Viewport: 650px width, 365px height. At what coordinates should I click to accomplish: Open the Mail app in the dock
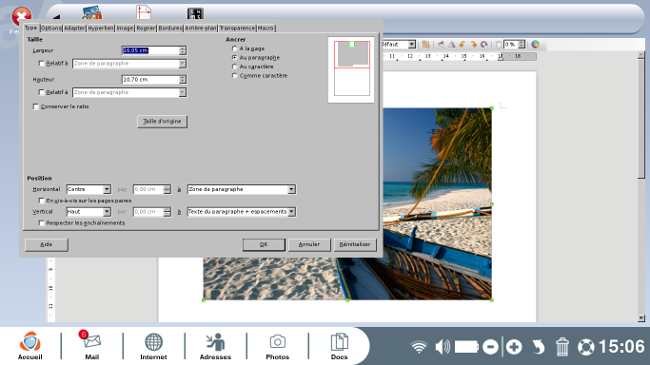point(92,345)
